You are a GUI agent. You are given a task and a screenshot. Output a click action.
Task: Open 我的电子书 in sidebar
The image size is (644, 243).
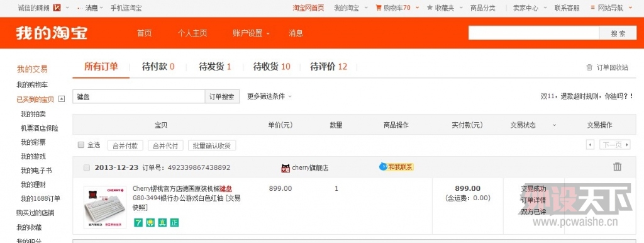click(x=36, y=170)
